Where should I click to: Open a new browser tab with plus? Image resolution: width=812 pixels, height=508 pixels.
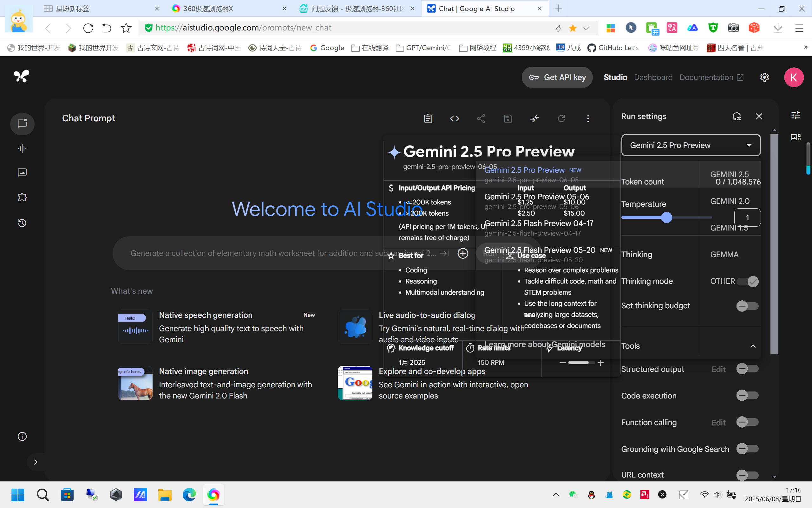[x=558, y=8]
